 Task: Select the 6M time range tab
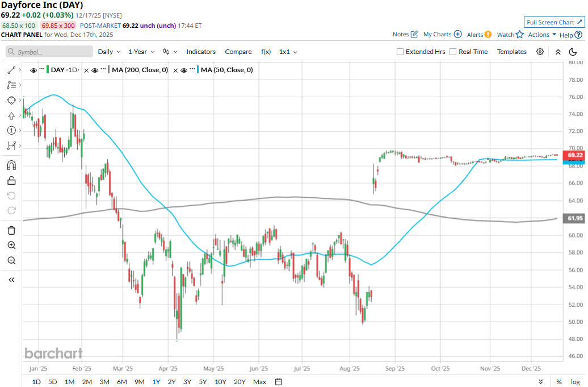tap(122, 382)
